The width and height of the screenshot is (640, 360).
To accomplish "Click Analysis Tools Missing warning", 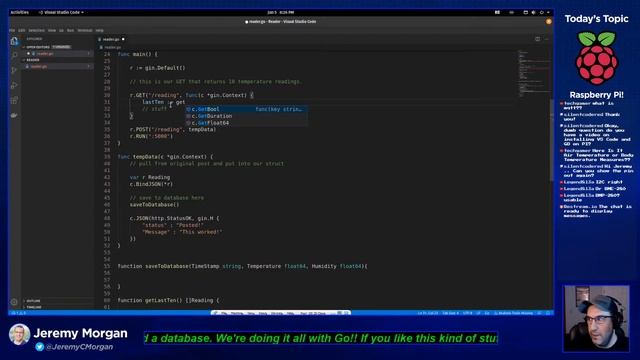I will 513,313.
